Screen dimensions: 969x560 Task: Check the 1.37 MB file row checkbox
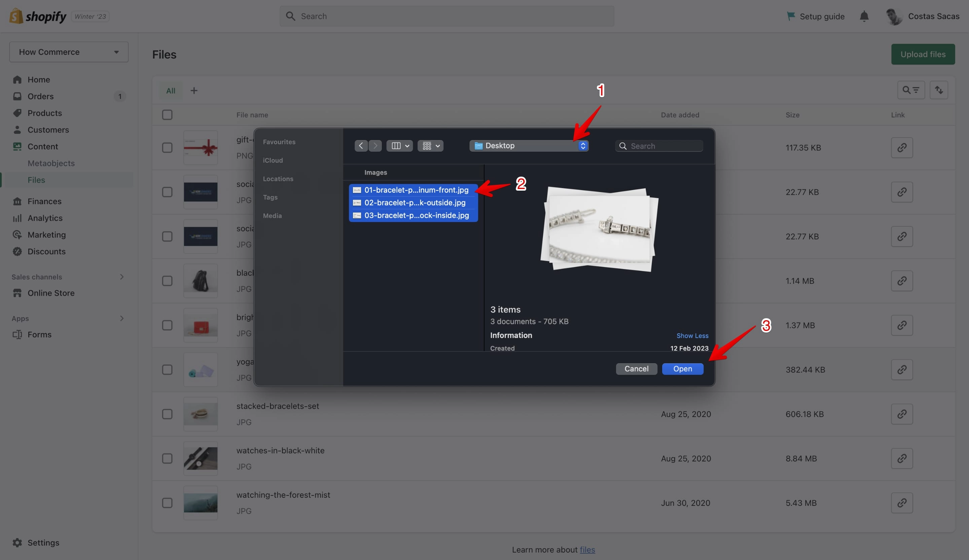point(167,325)
